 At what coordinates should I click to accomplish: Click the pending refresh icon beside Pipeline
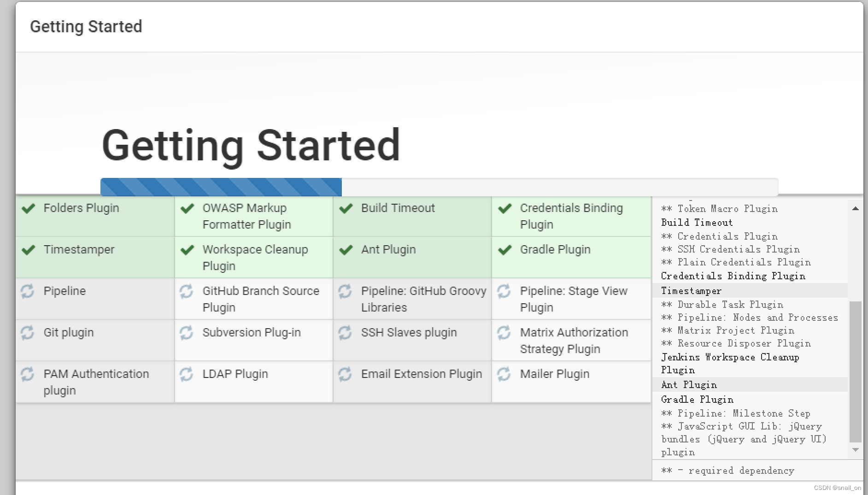pos(28,291)
